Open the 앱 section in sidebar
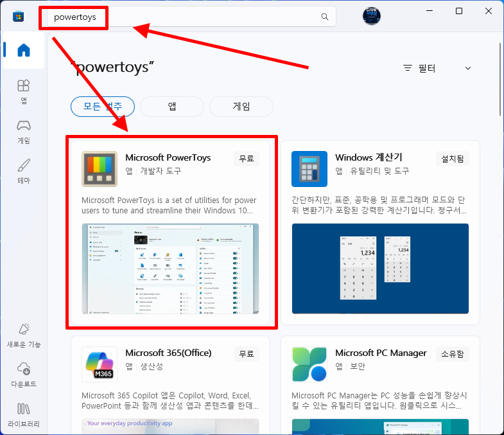This screenshot has width=504, height=435. 24,92
